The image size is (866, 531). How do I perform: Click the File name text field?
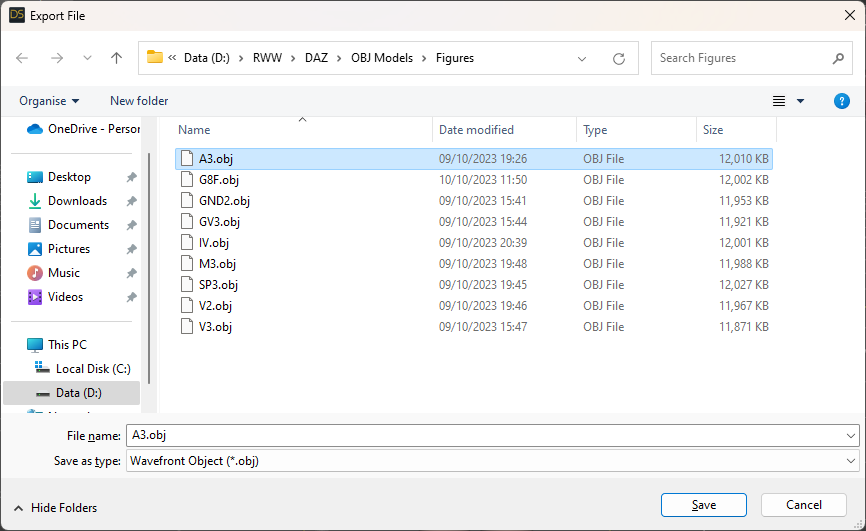click(x=480, y=436)
